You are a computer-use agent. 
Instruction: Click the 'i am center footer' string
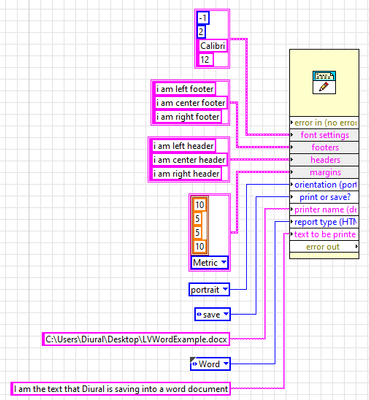tap(191, 103)
